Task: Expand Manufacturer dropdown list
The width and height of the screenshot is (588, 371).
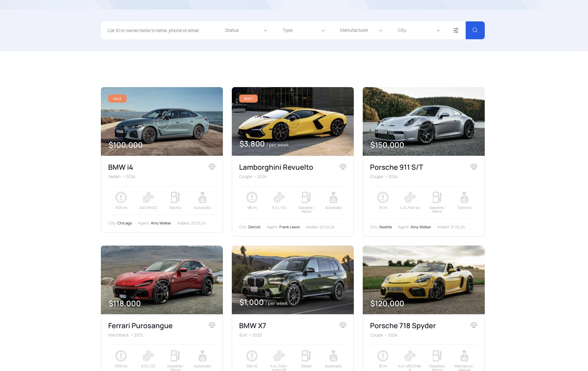Action: pos(361,30)
